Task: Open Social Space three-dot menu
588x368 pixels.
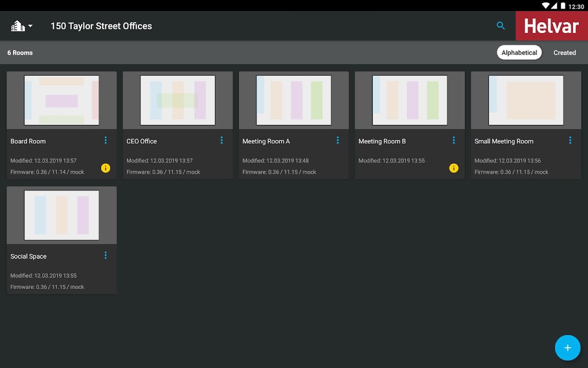Action: pos(106,255)
